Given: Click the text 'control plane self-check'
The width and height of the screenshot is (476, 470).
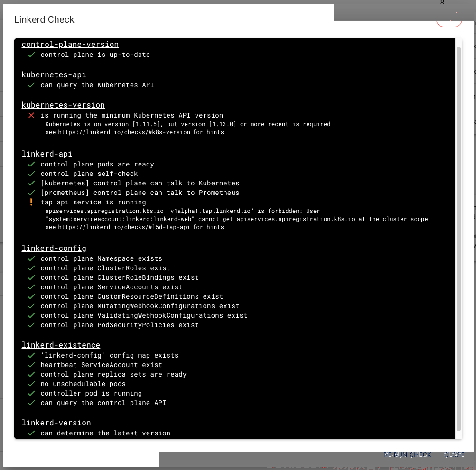Looking at the screenshot, I should pyautogui.click(x=89, y=174).
